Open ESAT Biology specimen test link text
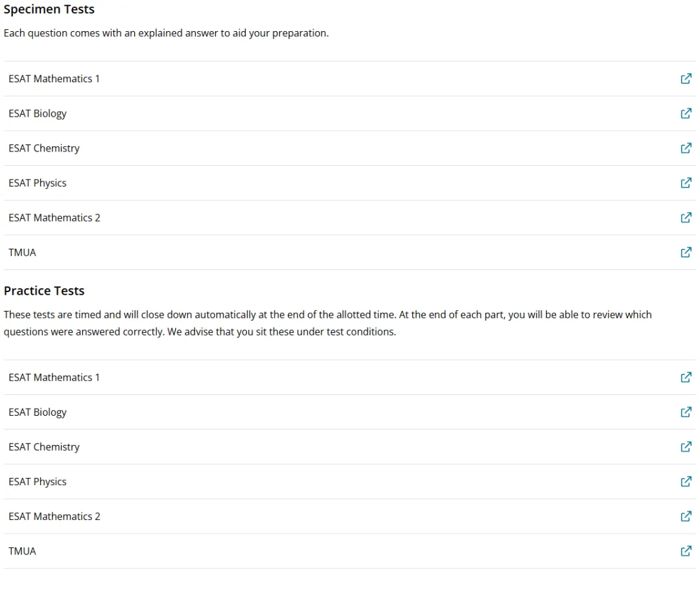The image size is (700, 612). [x=38, y=114]
